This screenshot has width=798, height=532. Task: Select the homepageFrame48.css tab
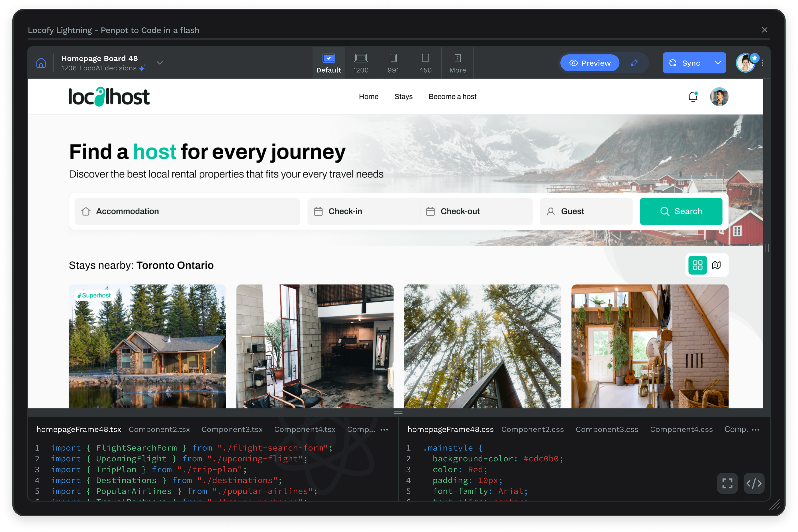pos(450,429)
